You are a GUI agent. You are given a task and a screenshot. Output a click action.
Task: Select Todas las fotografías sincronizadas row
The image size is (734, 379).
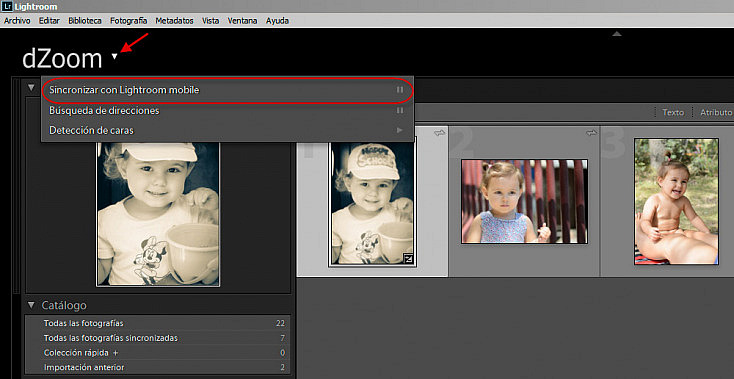click(158, 338)
